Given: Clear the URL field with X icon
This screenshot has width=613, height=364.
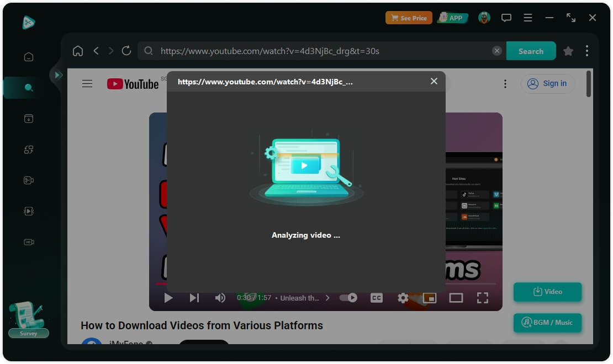Looking at the screenshot, I should (497, 51).
